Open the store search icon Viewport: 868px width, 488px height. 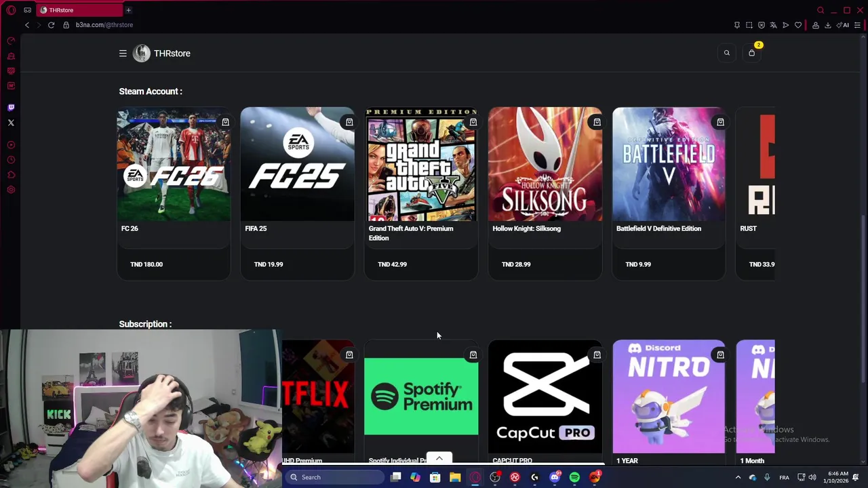(x=727, y=53)
